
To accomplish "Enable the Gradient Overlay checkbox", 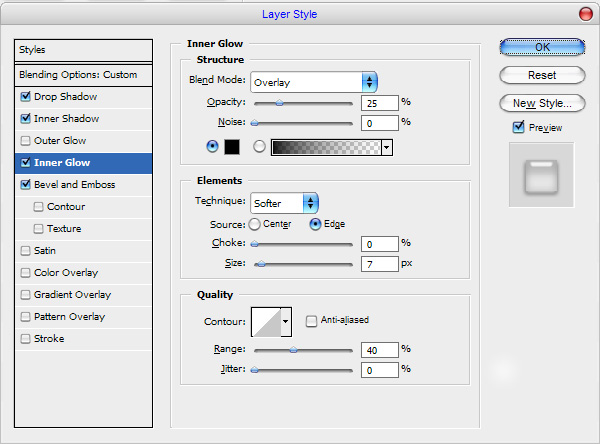I will [25, 295].
